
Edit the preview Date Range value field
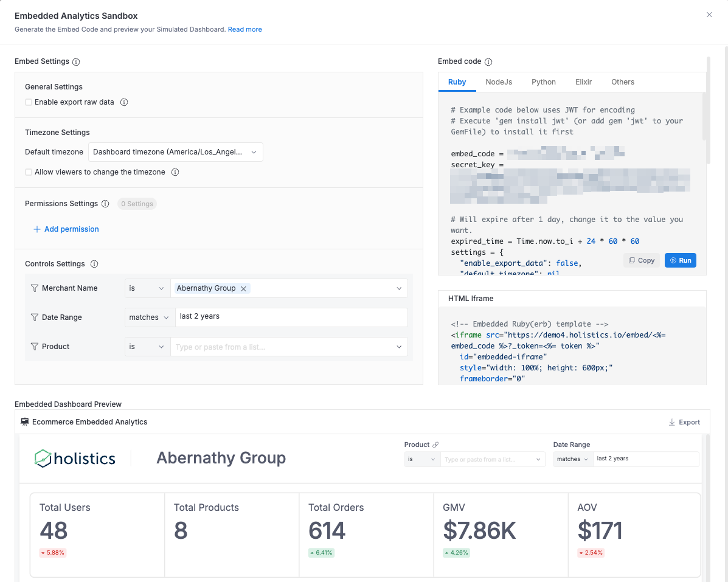pos(646,459)
